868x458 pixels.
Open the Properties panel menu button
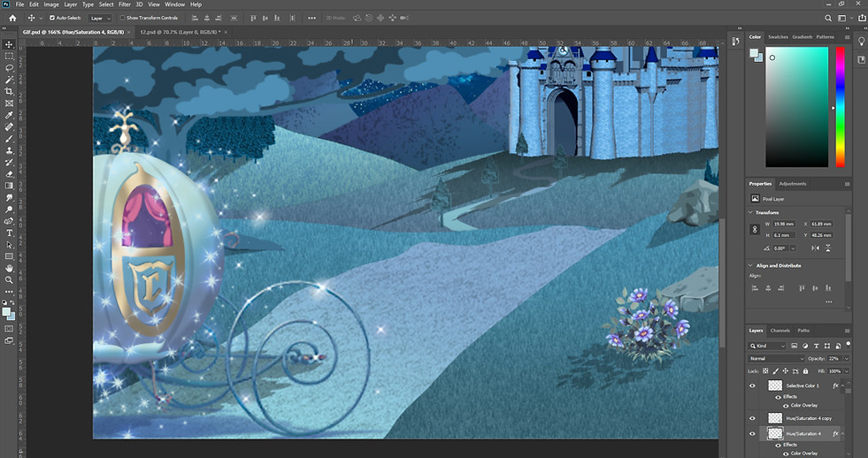pos(847,184)
